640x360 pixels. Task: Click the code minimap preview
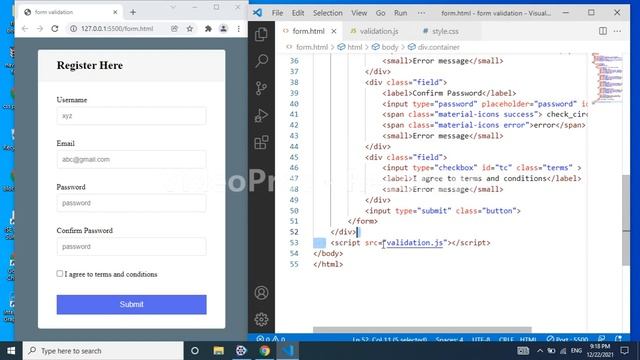pos(607,78)
